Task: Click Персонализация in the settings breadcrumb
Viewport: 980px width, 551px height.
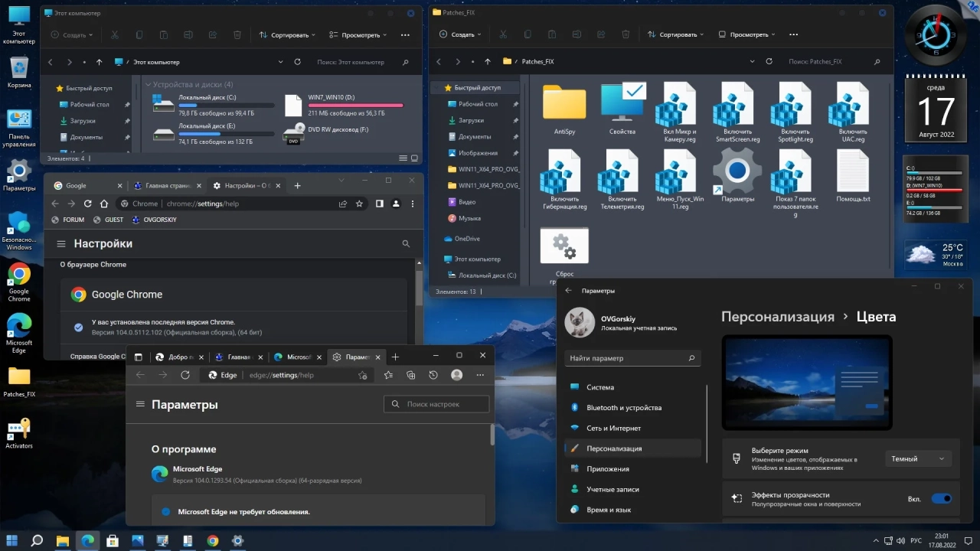Action: [x=777, y=316]
